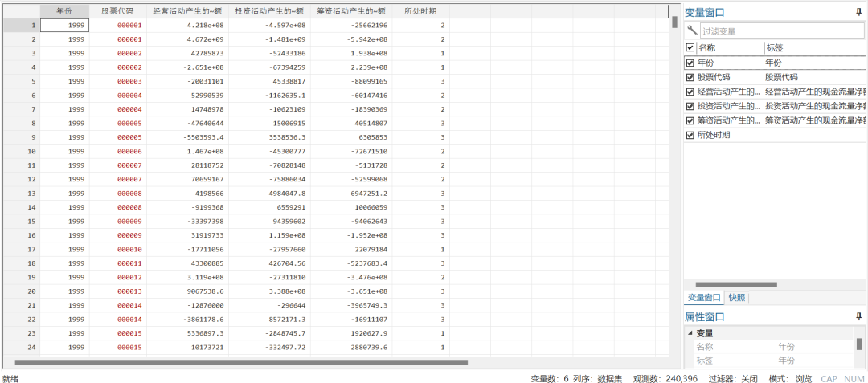Click the 变量数: 6 status entry

550,378
